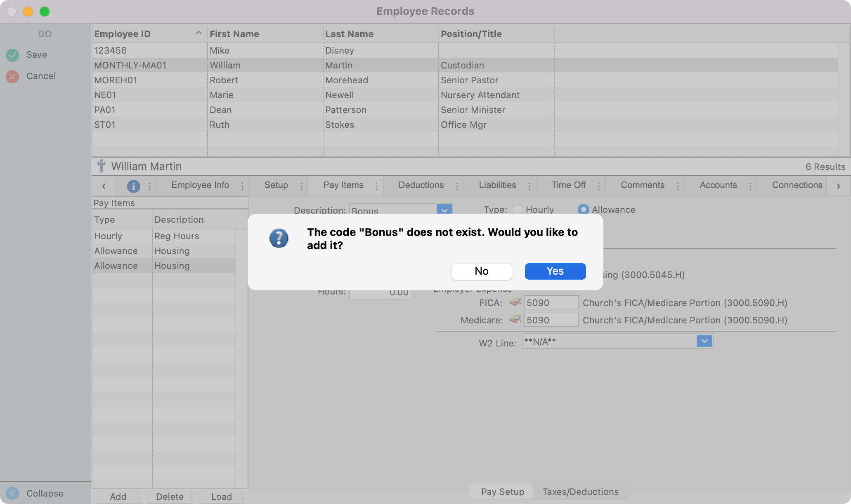
Task: Open the Description dropdown arrow
Action: tap(444, 210)
